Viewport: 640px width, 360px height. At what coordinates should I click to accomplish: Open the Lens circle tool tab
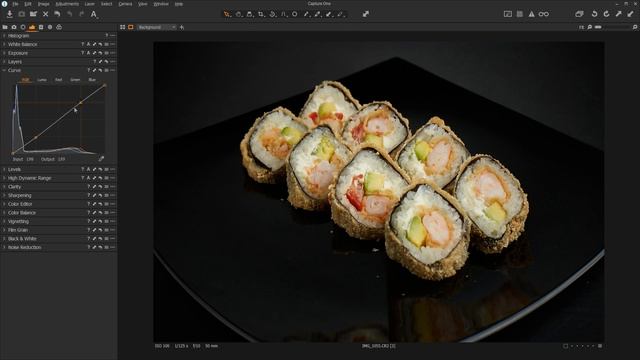pos(23,27)
